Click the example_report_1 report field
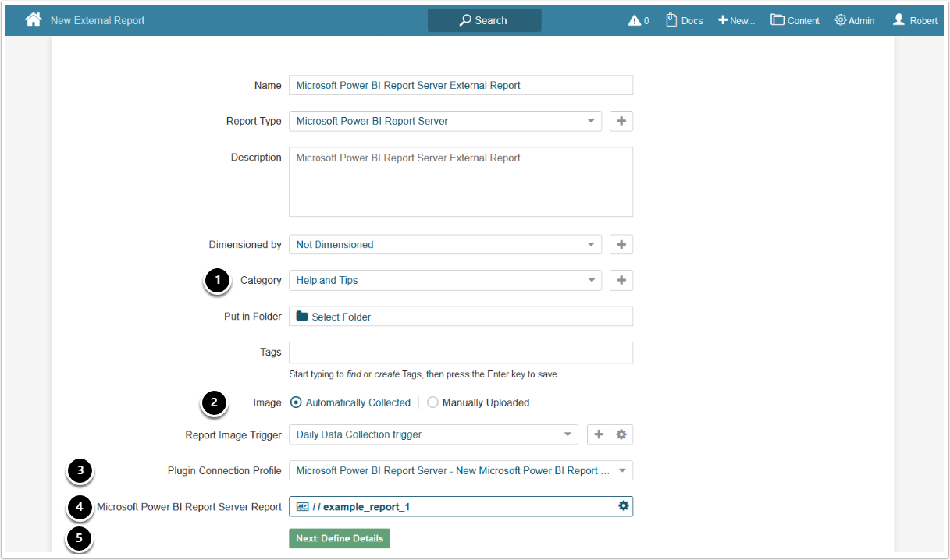950x560 pixels. point(461,506)
